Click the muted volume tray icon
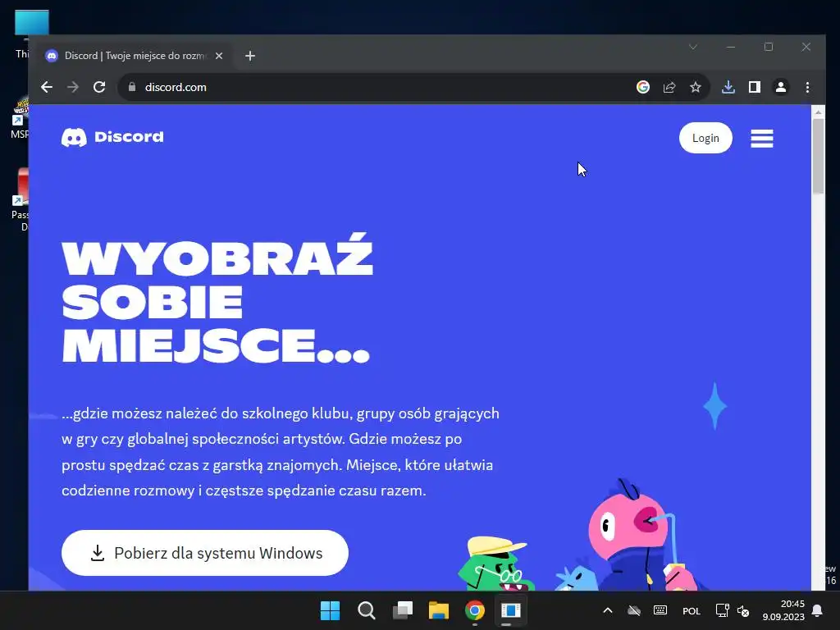The height and width of the screenshot is (630, 840). click(x=743, y=610)
